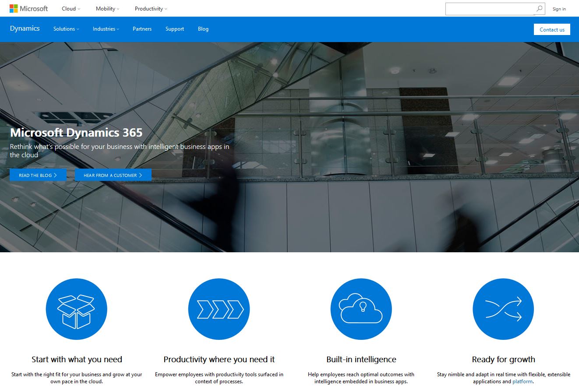Click the crossing arrows circle icon

503,309
